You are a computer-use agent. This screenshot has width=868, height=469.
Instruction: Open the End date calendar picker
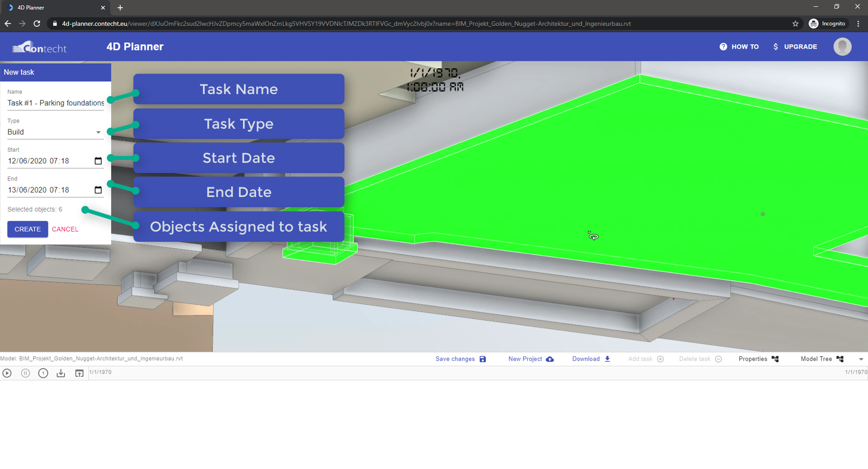pos(98,190)
